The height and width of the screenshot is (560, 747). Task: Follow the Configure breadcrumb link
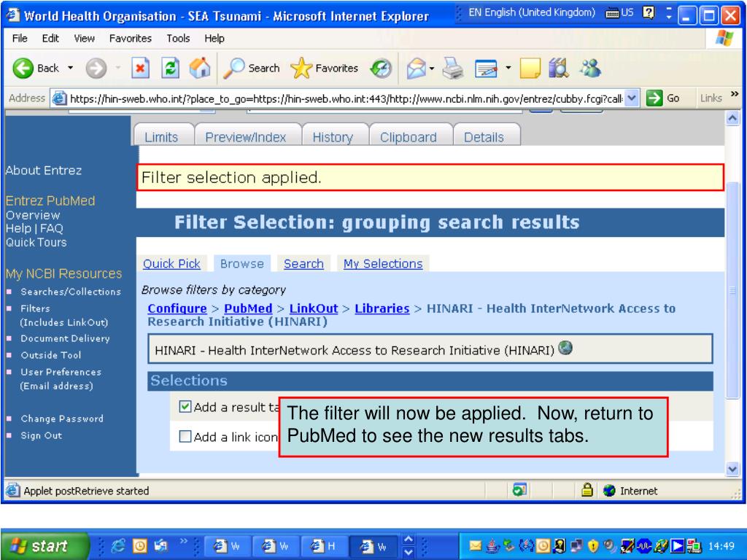(x=177, y=308)
